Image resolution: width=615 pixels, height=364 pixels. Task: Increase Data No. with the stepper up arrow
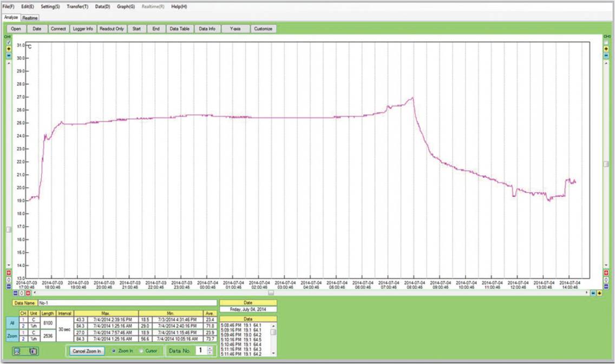pos(210,348)
